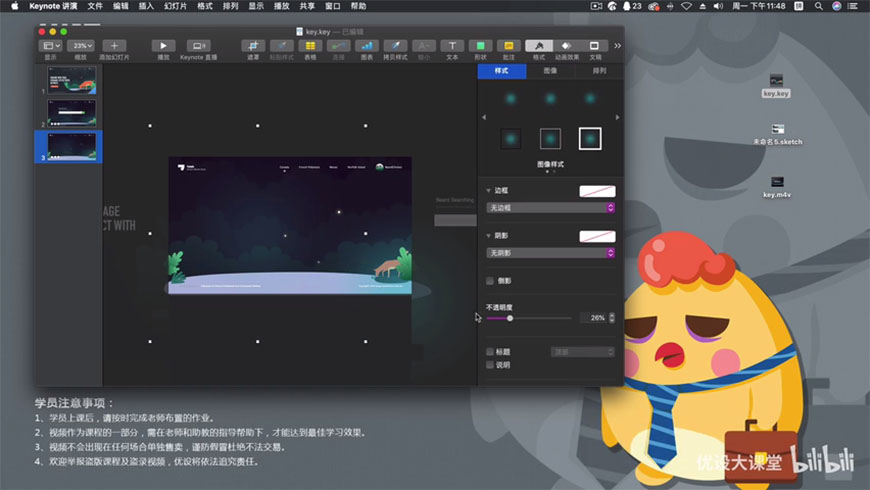870x490 pixels.
Task: Open the 无边框 border type dropdown
Action: [550, 208]
